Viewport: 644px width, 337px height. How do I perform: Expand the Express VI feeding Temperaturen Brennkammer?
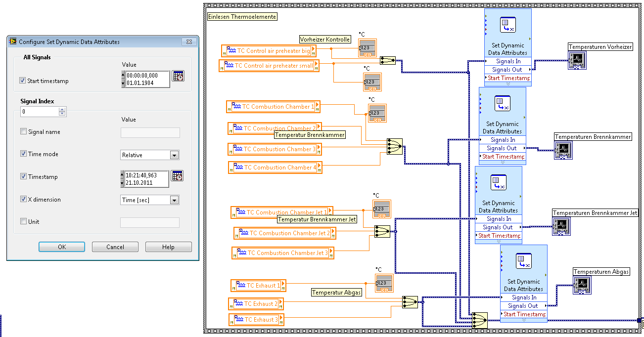coord(502,162)
